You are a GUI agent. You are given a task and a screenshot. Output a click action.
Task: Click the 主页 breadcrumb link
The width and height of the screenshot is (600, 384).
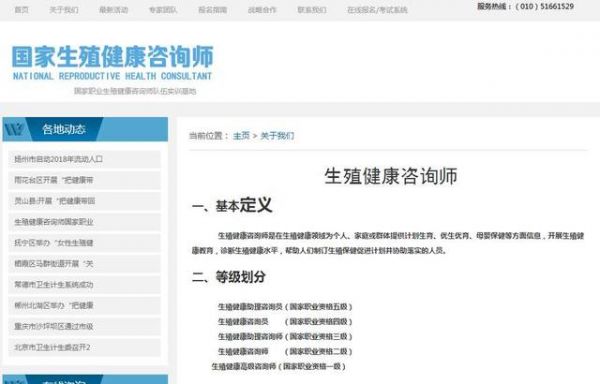point(241,136)
